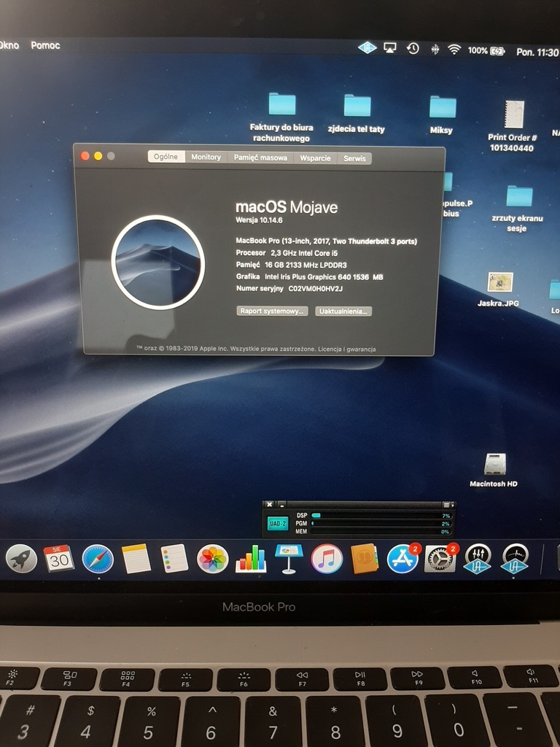Click the MEM usage bar
560x747 pixels.
click(381, 531)
